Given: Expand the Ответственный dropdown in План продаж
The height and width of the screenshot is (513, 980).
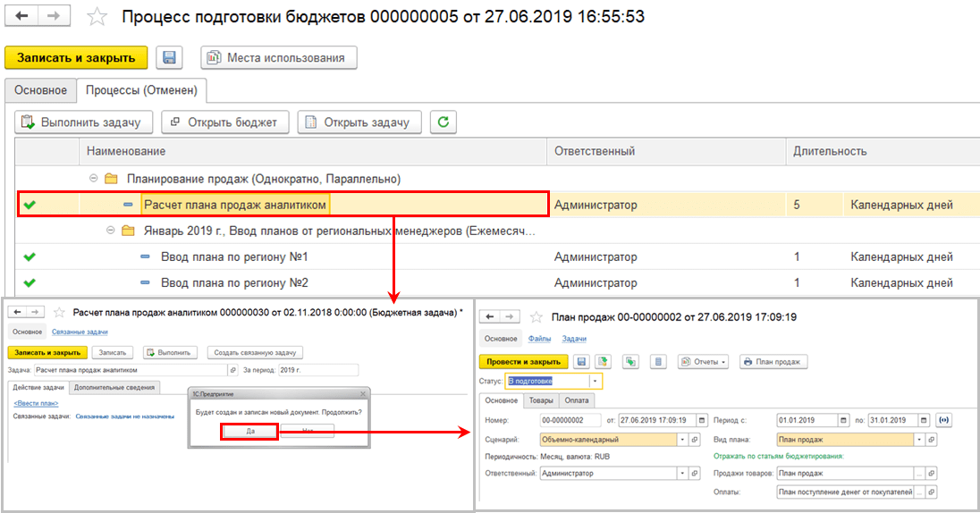Looking at the screenshot, I should (682, 473).
